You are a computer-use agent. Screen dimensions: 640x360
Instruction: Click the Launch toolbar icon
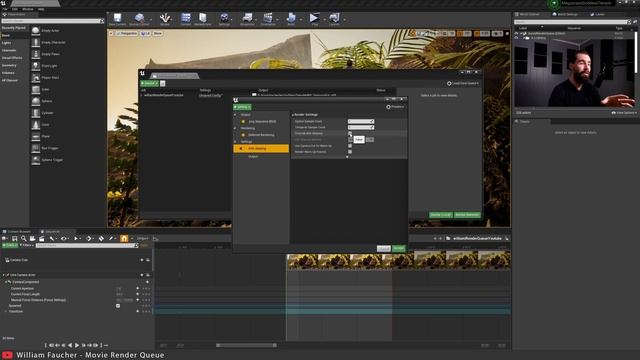(x=334, y=19)
